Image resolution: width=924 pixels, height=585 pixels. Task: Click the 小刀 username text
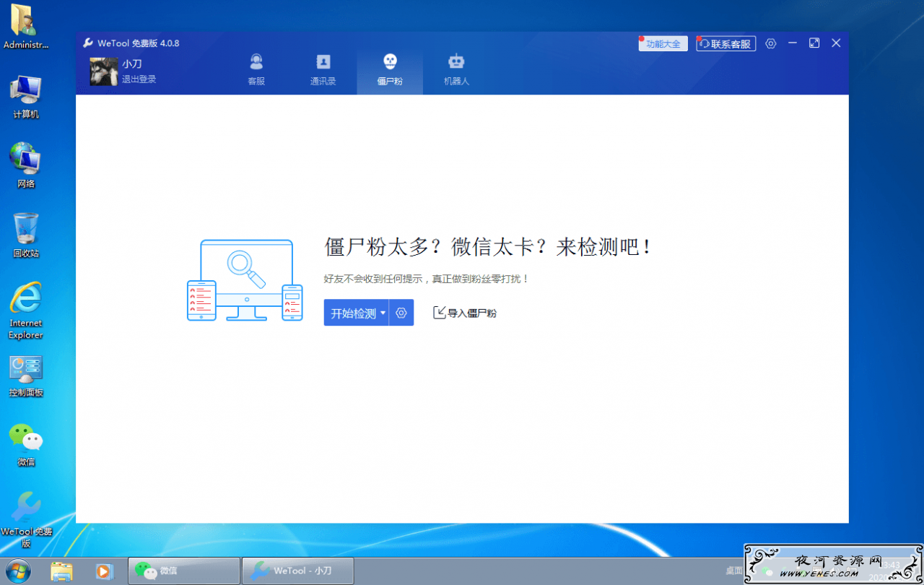[131, 64]
